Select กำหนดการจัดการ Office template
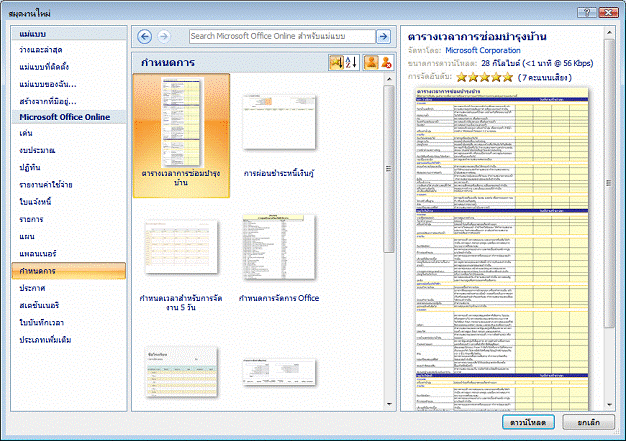 tap(279, 247)
